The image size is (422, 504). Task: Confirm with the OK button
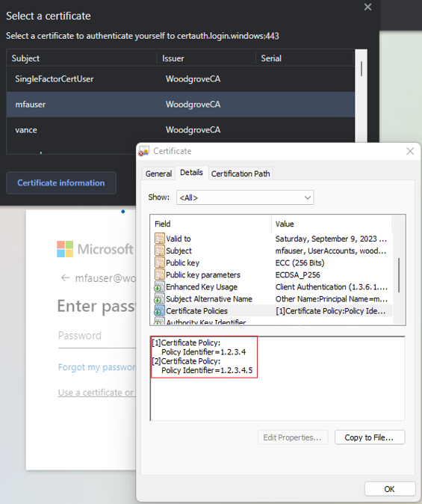(390, 489)
